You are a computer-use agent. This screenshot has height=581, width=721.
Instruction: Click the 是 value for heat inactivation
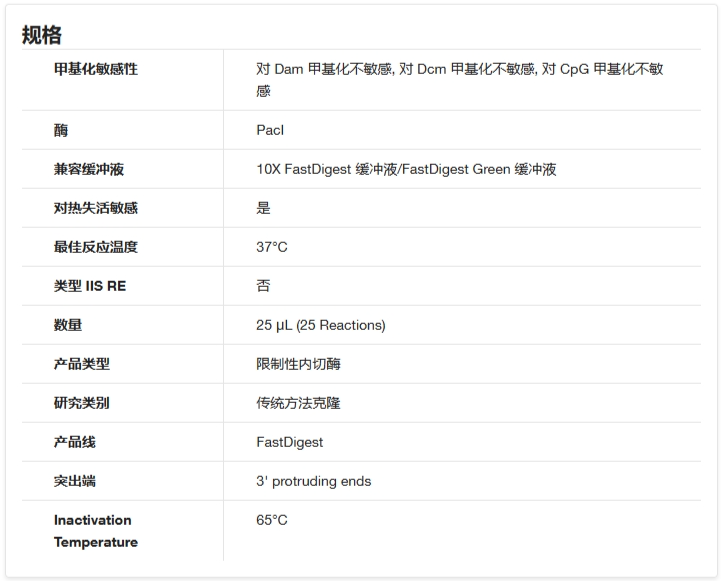(x=263, y=208)
